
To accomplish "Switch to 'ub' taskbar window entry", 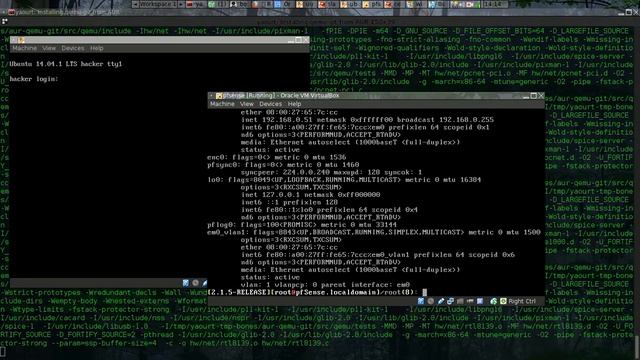I will tap(350, 4).
